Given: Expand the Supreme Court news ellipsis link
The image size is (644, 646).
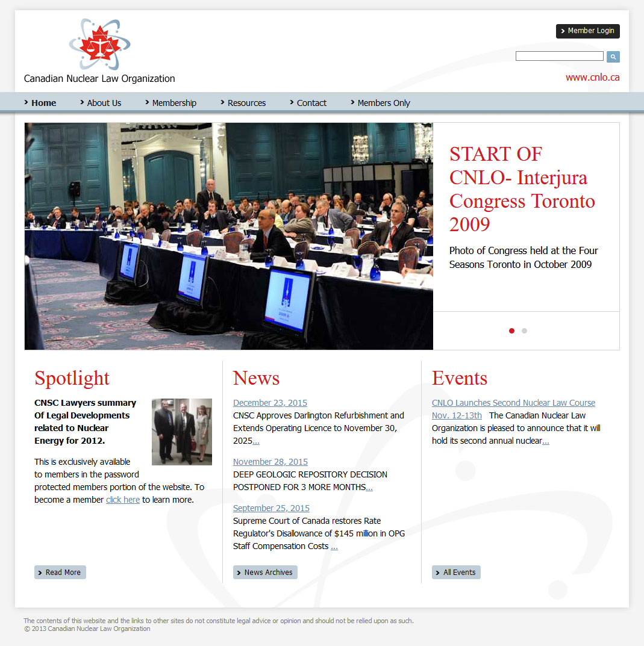Looking at the screenshot, I should pos(334,547).
